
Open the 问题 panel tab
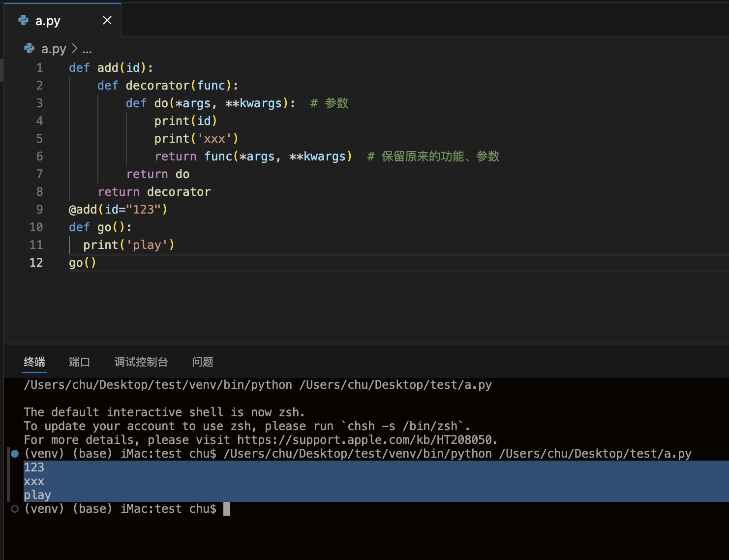coord(202,362)
